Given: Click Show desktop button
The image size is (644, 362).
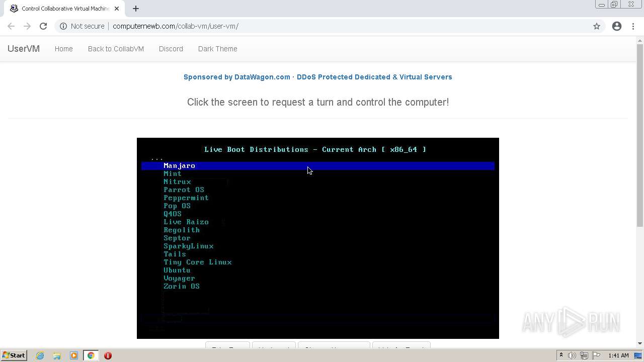Looking at the screenshot, I should pyautogui.click(x=638, y=355).
